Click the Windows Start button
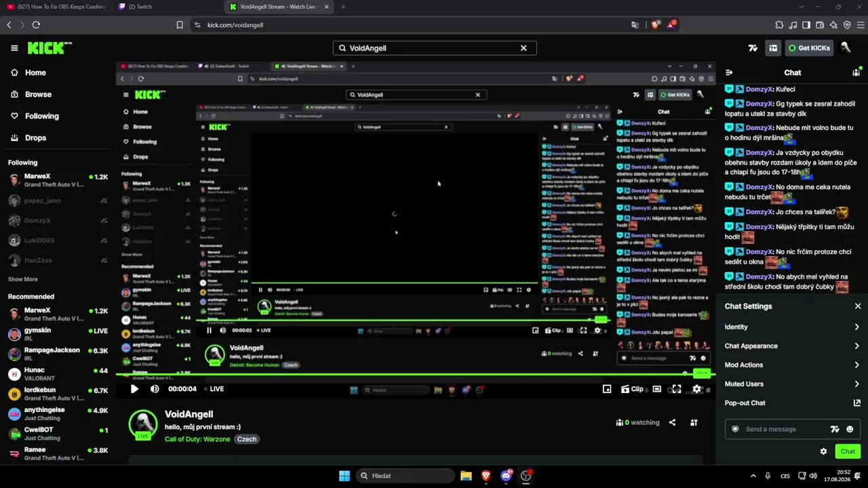This screenshot has height=488, width=868. coord(344,476)
